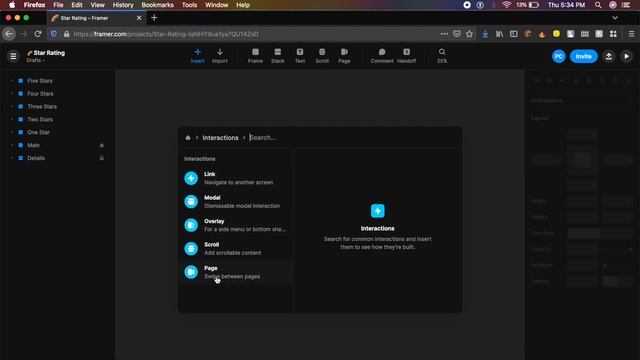This screenshot has width=640, height=360.
Task: Select the Stack tool
Action: point(278,56)
